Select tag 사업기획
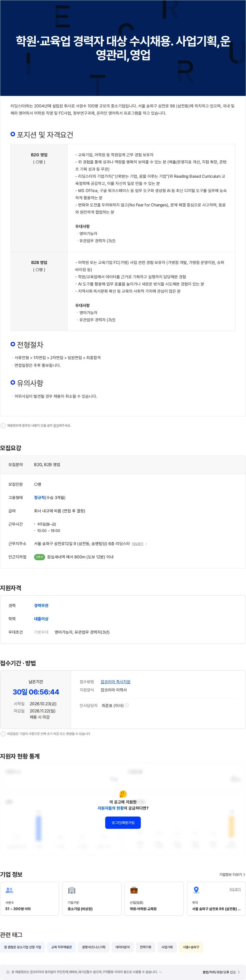The height and width of the screenshot is (980, 246). click(167, 947)
